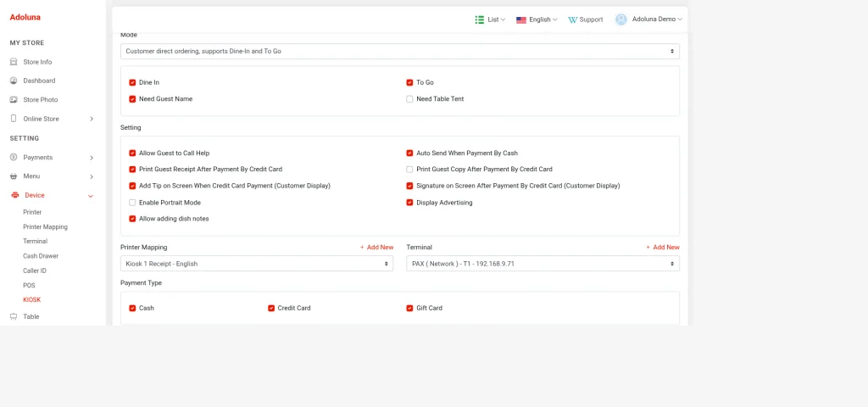Go to Dashboard page
The image size is (868, 407).
pyautogui.click(x=39, y=81)
